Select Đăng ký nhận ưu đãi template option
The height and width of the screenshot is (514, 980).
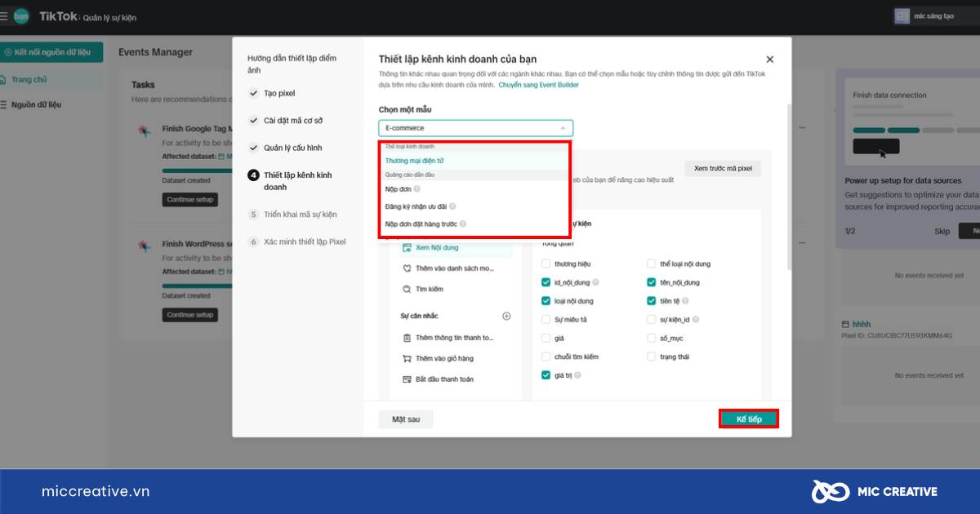coord(474,206)
